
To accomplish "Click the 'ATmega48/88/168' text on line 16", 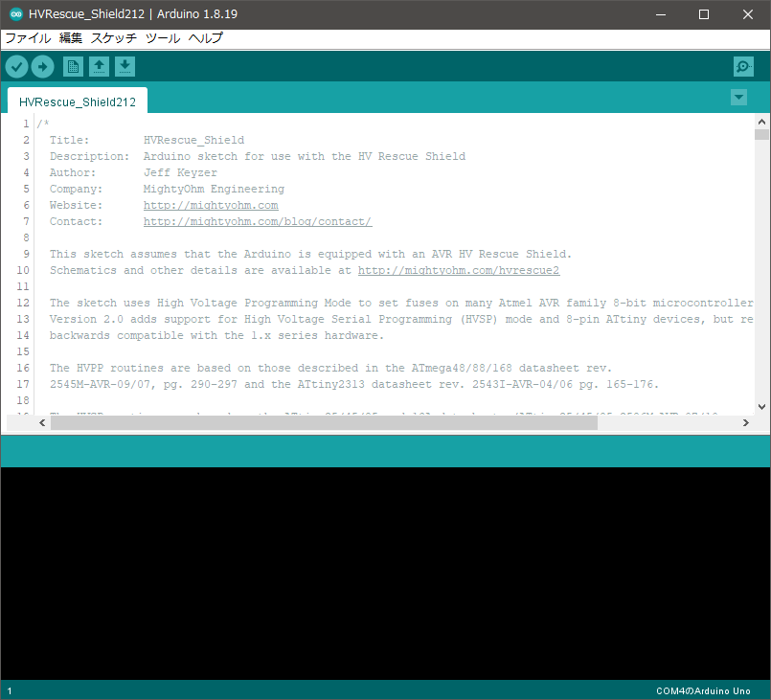I will pyautogui.click(x=462, y=368).
